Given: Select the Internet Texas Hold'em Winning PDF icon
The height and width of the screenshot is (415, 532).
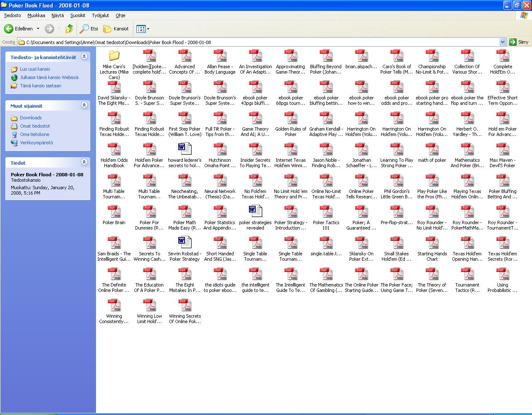Looking at the screenshot, I should pyautogui.click(x=291, y=149).
